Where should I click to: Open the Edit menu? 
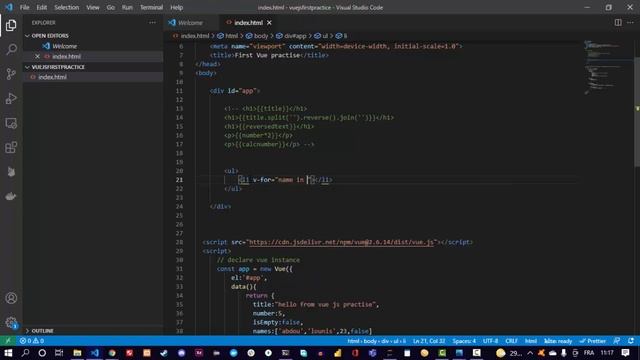42,7
